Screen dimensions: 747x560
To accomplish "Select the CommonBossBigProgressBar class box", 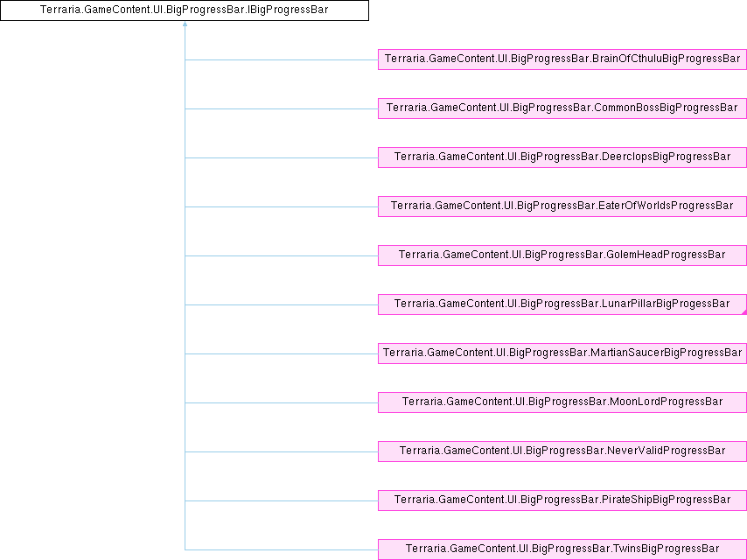I will pyautogui.click(x=562, y=108).
